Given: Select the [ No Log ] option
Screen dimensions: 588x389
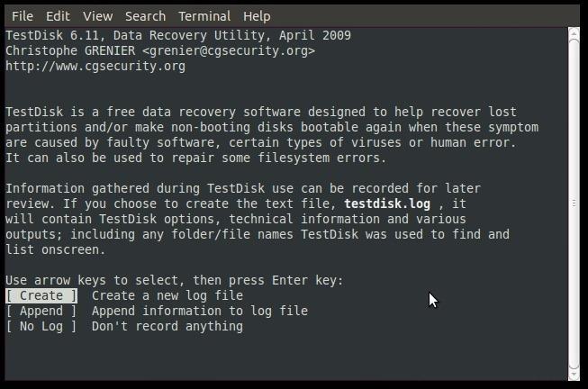Looking at the screenshot, I should 41,326.
